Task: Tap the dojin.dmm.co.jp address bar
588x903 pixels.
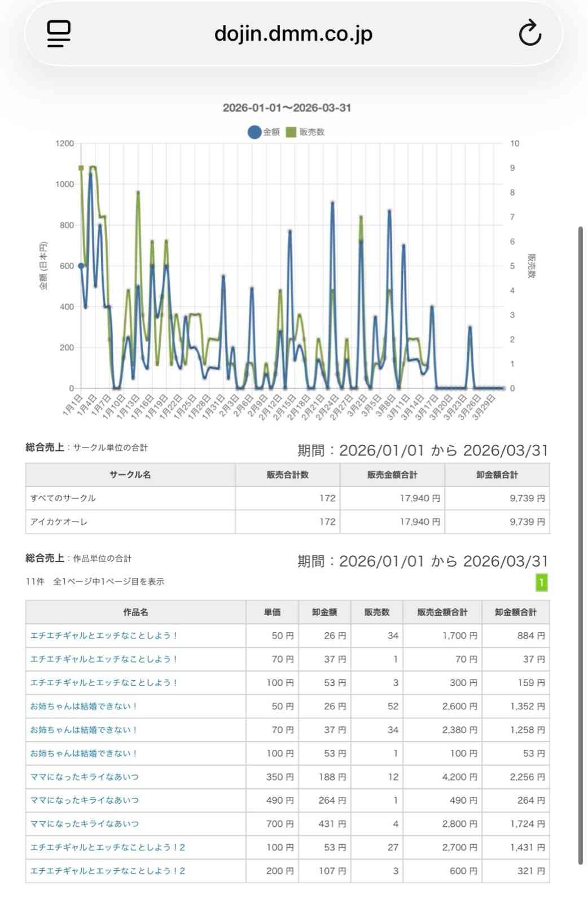Action: click(293, 34)
